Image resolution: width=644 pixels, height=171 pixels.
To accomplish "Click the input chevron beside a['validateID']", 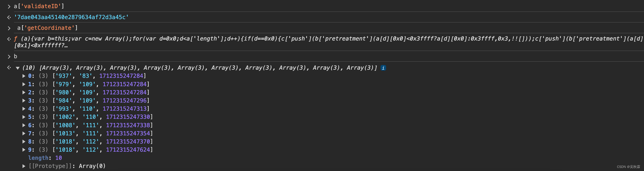I will tap(9, 7).
